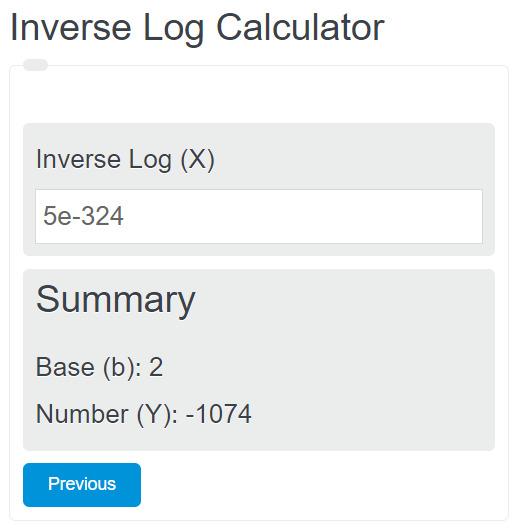Image resolution: width=516 pixels, height=530 pixels.
Task: Click the base value 2
Action: pos(156,367)
